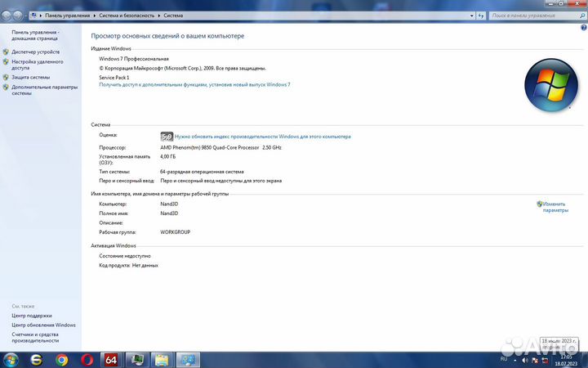Image resolution: width=588 pixels, height=368 pixels.
Task: Open the Windows Start menu orb
Action: pyautogui.click(x=10, y=360)
